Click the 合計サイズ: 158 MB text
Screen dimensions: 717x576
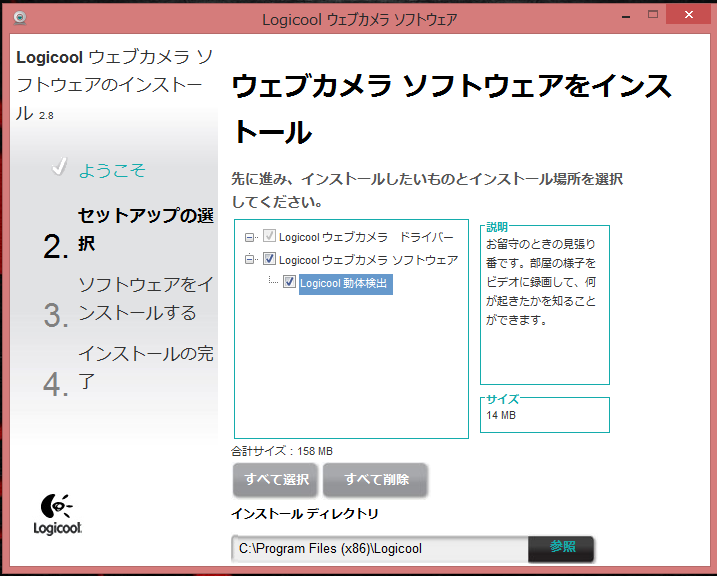click(x=282, y=451)
